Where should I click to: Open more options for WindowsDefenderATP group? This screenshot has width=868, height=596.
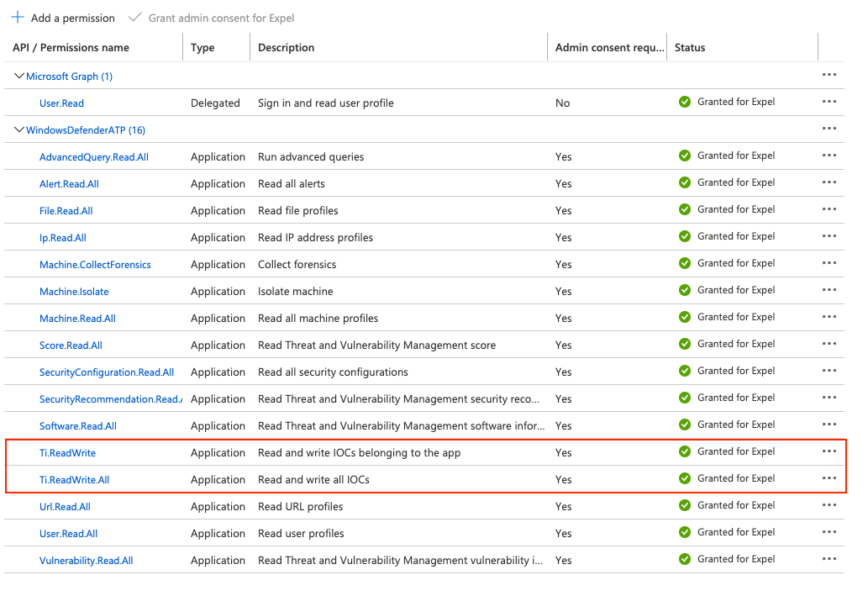click(829, 129)
